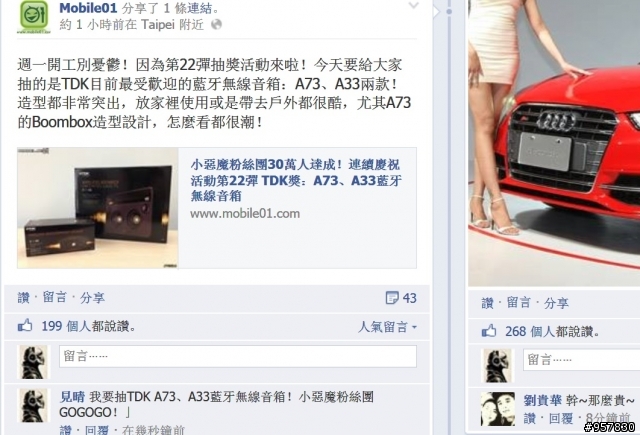Expand the 人氣留言 comment sort dropdown
This screenshot has width=640, height=435.
click(x=387, y=327)
